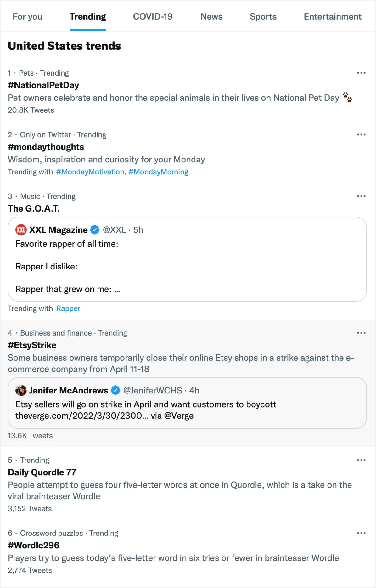Open more options for The G.O.A.T. trend
376x588 pixels.
pos(361,196)
